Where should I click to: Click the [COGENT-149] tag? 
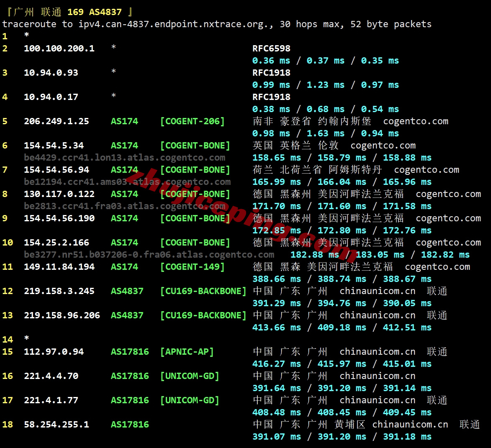(193, 267)
